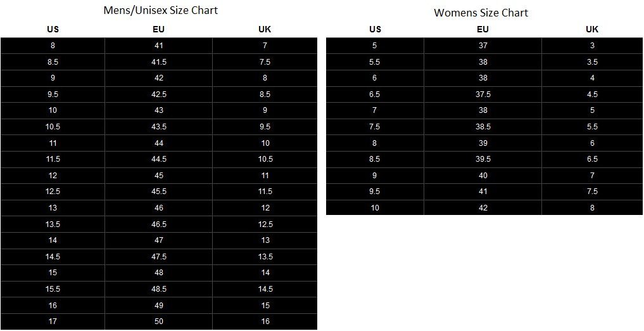Select the EU 40 cell in Womens chart
Image resolution: width=644 pixels, height=331 pixels.
click(x=483, y=176)
